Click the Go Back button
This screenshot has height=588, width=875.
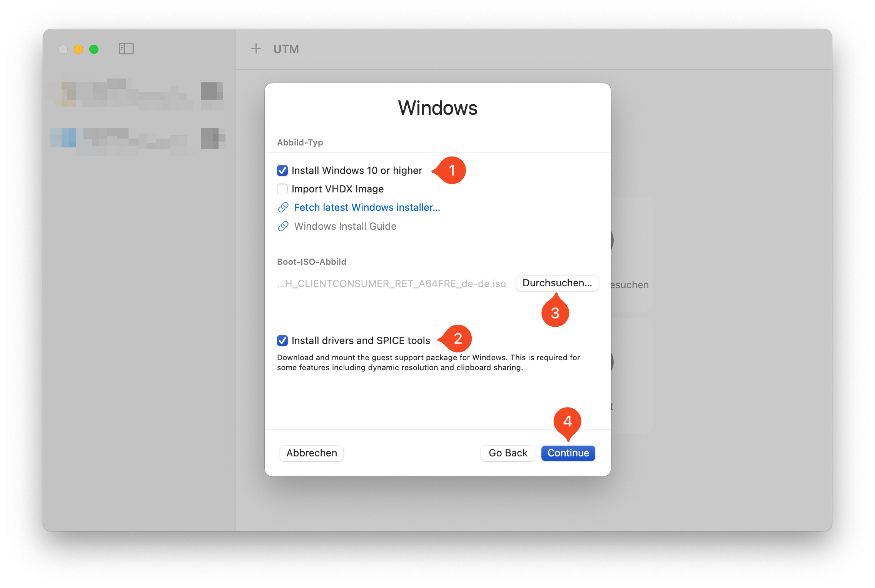coord(508,453)
